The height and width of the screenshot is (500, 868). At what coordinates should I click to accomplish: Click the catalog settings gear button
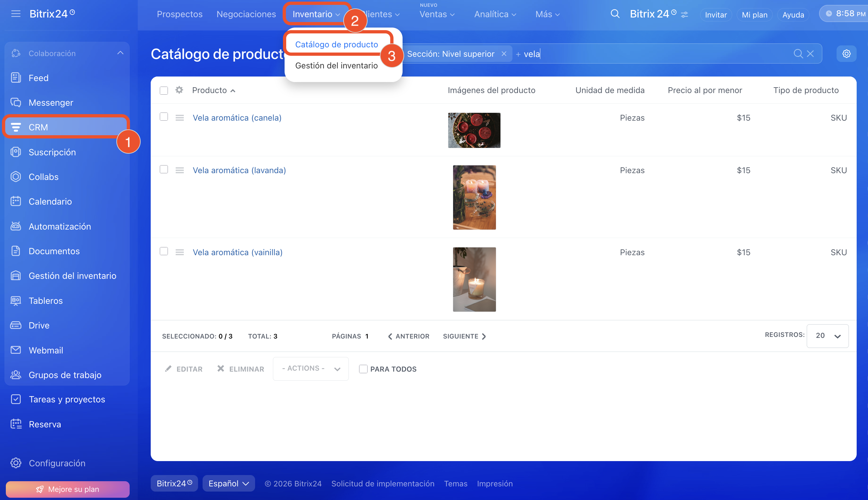(846, 54)
